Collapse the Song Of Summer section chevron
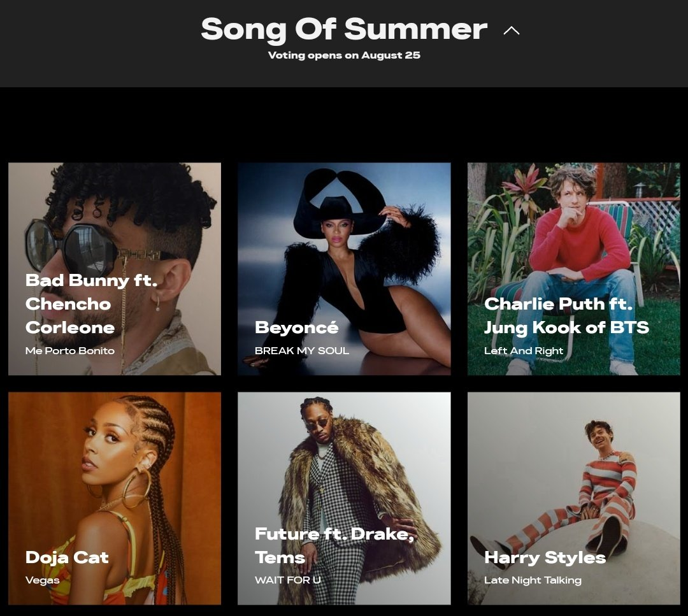This screenshot has width=688, height=616. (511, 31)
